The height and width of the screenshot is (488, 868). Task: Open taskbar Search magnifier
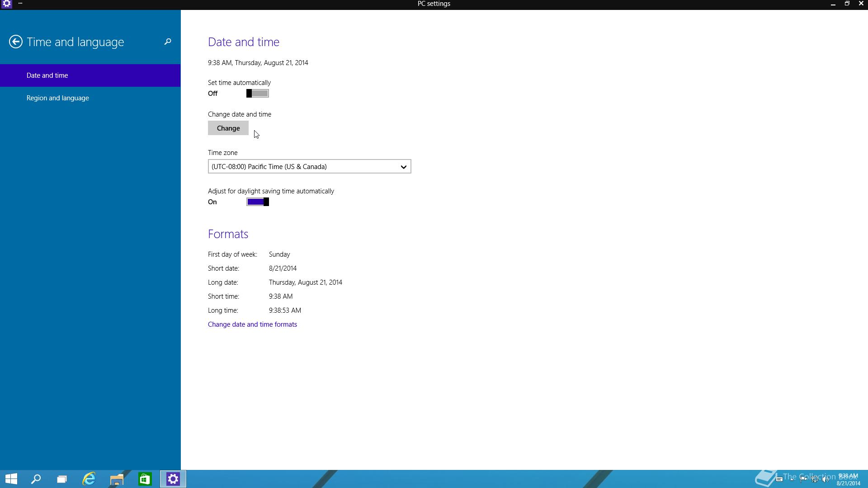[36, 479]
